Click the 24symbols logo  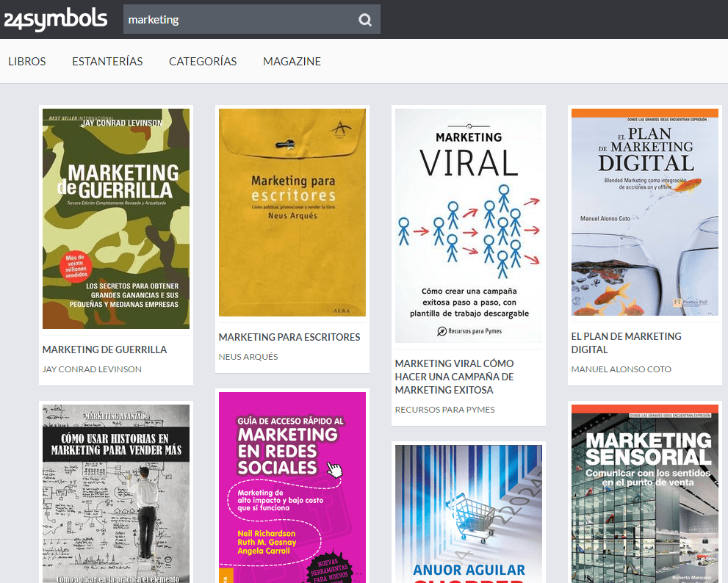tap(56, 19)
